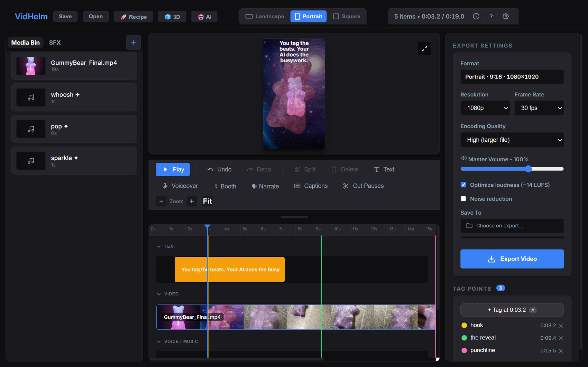588x367 pixels.
Task: Open Encoding Quality dropdown
Action: tap(512, 140)
